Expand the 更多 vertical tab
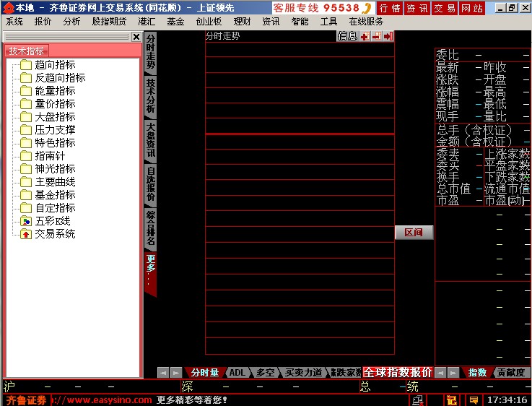532x406 pixels. 151,273
